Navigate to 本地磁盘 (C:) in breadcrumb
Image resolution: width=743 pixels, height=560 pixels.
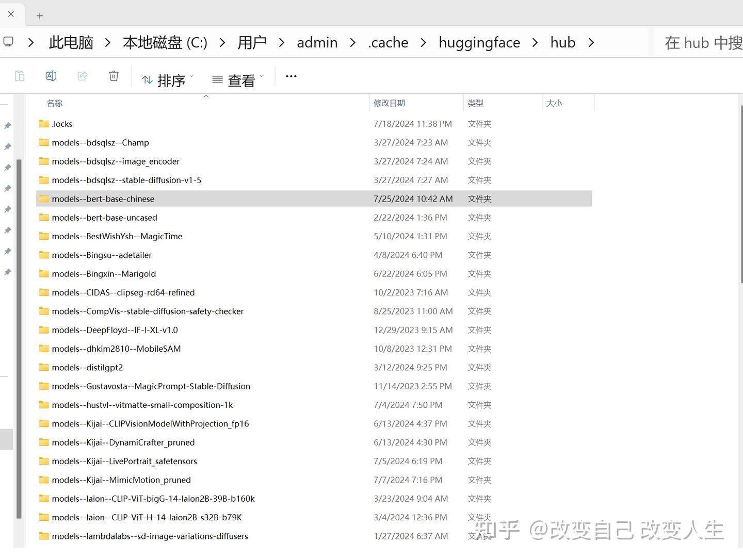(165, 42)
